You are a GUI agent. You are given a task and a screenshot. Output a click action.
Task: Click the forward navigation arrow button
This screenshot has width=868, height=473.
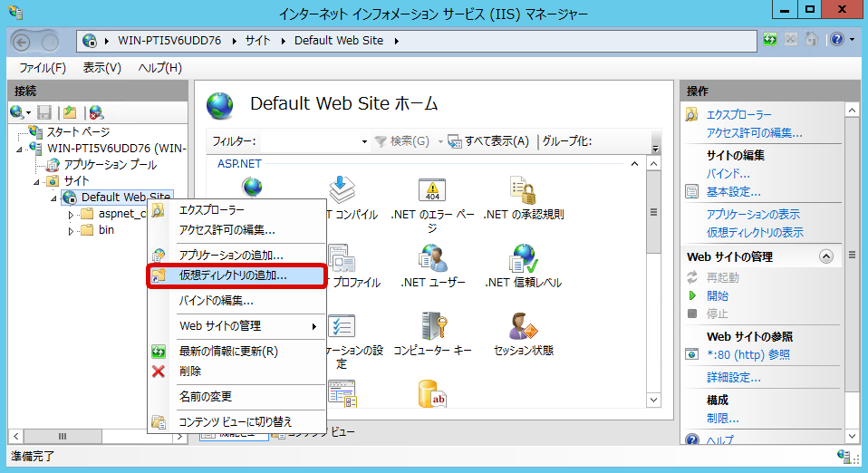(x=49, y=42)
